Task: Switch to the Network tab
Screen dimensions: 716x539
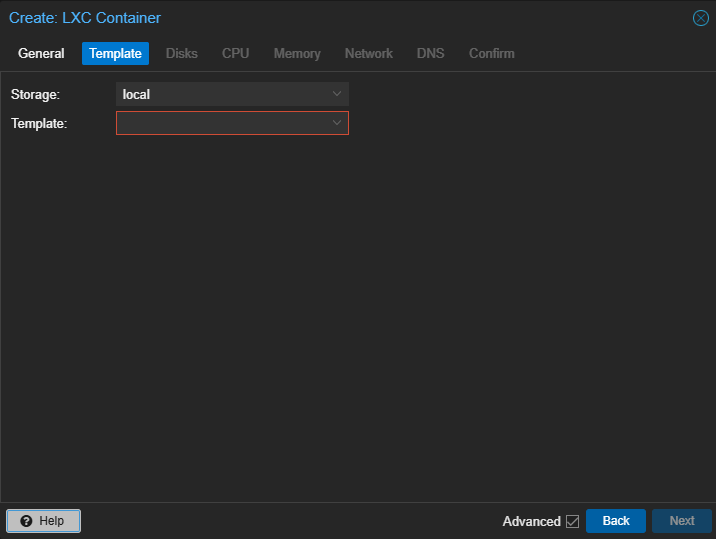Action: 369,53
